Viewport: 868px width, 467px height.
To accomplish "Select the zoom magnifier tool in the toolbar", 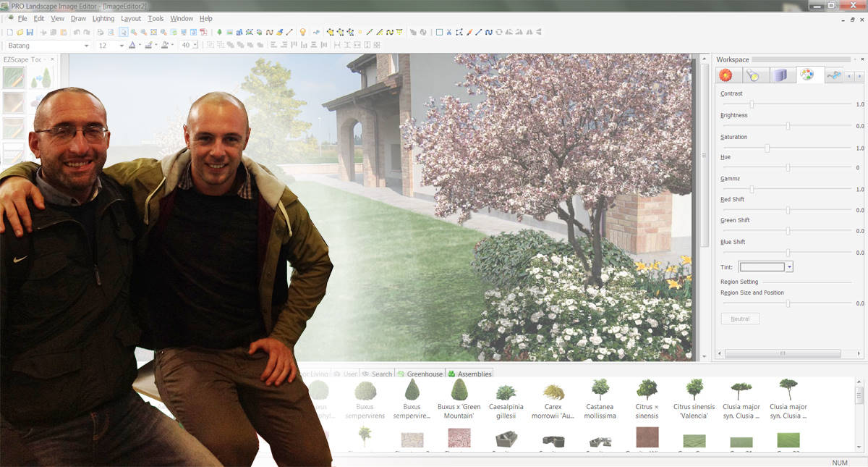I will pyautogui.click(x=134, y=33).
